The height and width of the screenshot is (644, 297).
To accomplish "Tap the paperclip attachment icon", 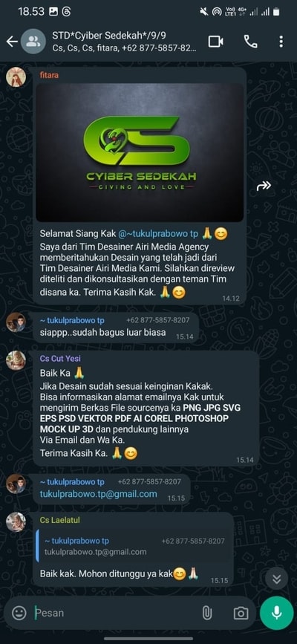I will pos(207,613).
